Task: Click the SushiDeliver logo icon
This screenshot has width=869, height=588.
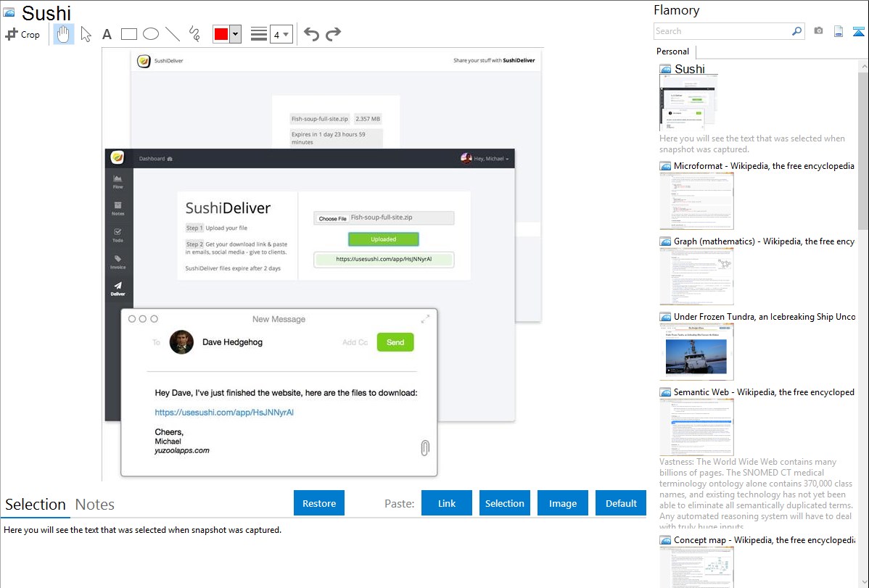Action: [x=144, y=61]
